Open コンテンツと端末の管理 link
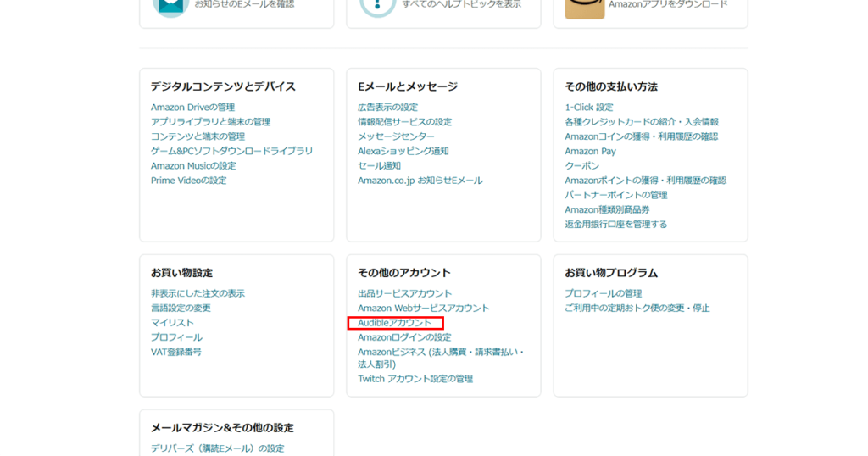The image size is (868, 456). pos(198,136)
